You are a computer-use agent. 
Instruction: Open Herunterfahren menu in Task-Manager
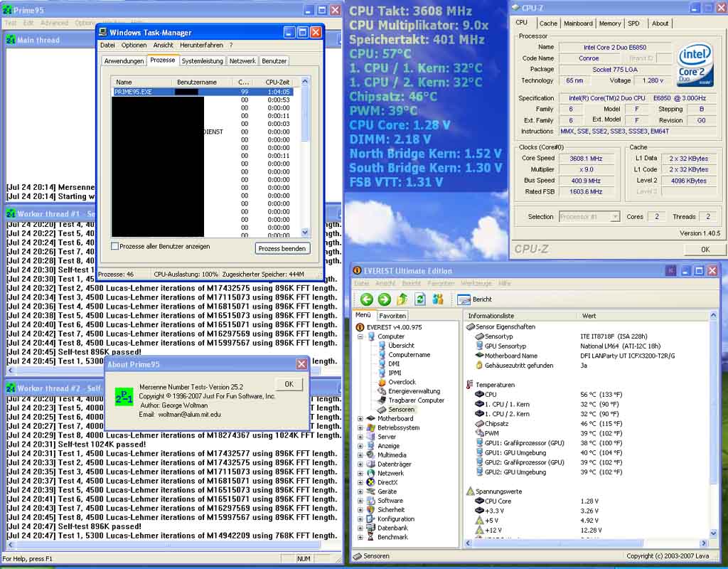point(201,46)
